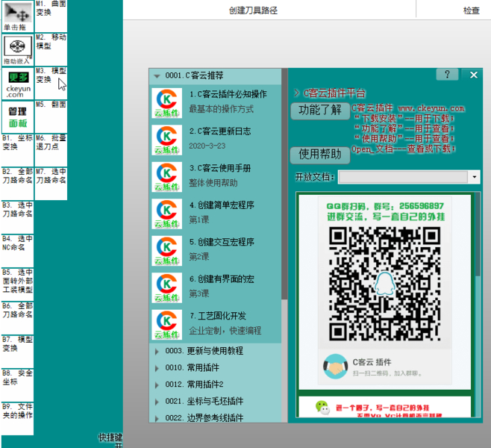This screenshot has width=491, height=448.
Task: Click the B2 全部刀路命名 tile
Action: coord(18,184)
